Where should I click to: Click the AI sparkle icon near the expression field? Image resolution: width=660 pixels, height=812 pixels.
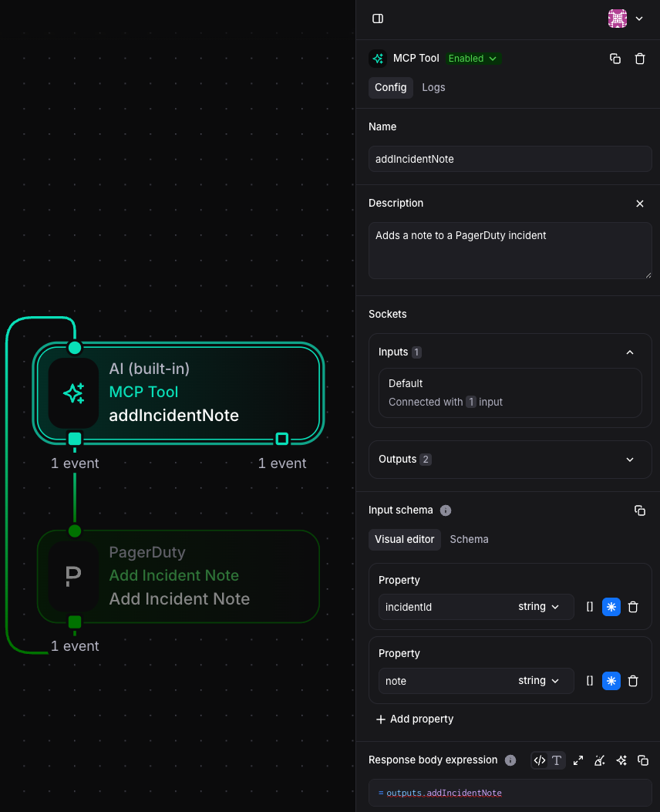pos(621,760)
